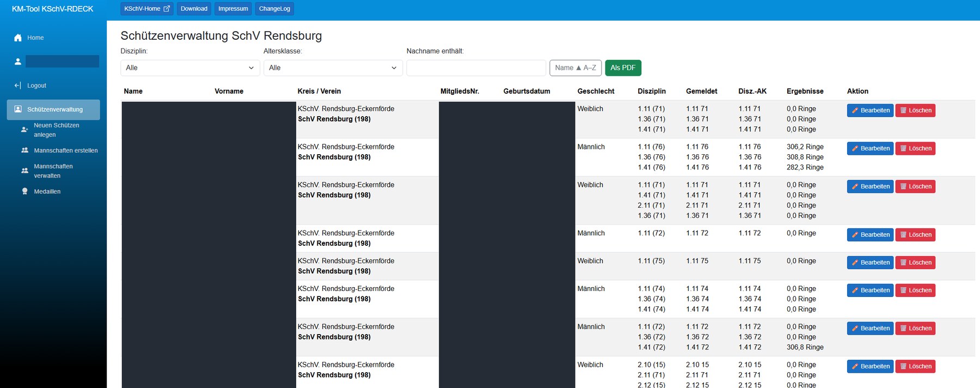980x388 pixels.
Task: Click the page heading Schützenverwaltung SchV Rendsburg
Action: click(221, 35)
